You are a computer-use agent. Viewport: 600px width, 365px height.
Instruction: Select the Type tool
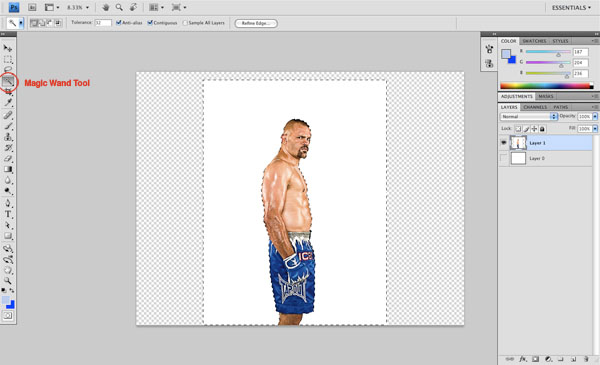tap(8, 214)
